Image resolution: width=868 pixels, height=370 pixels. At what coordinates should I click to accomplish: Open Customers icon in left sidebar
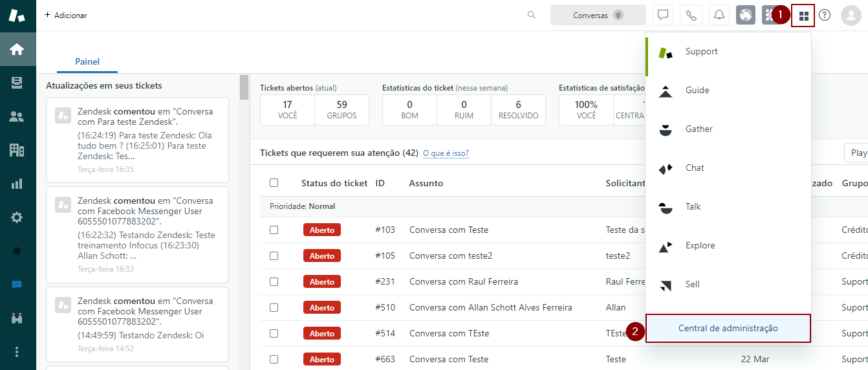point(17,116)
